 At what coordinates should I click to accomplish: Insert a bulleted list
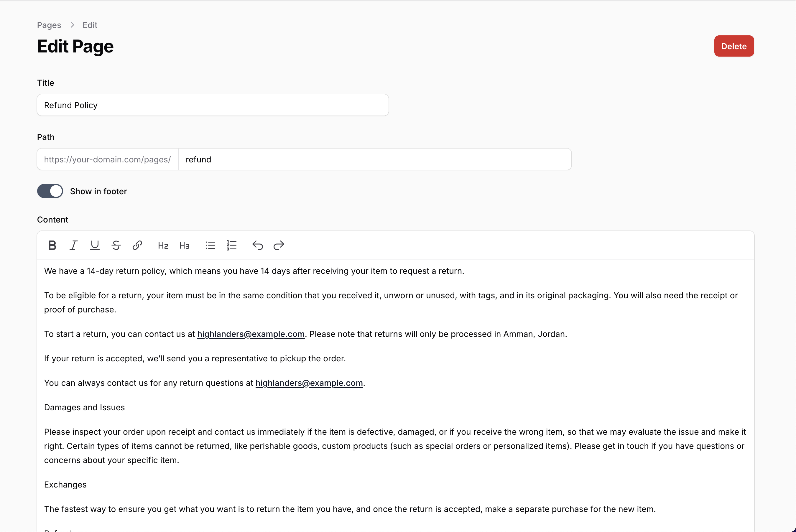210,245
